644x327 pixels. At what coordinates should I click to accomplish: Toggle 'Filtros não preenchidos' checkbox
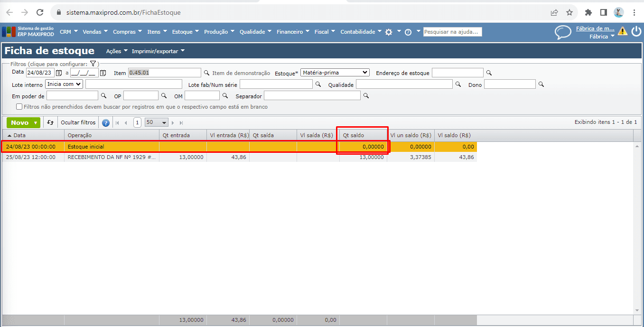[x=19, y=107]
